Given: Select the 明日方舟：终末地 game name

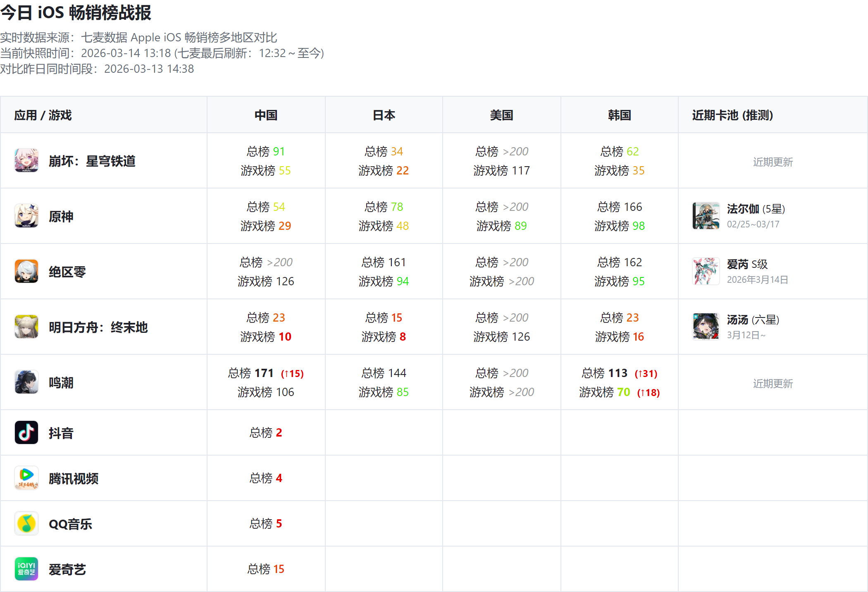Looking at the screenshot, I should [98, 327].
